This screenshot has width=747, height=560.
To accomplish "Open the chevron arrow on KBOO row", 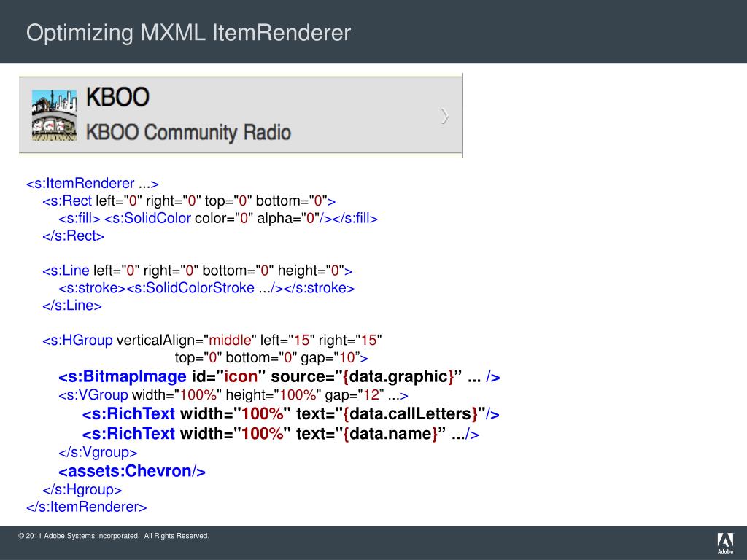I will pyautogui.click(x=444, y=116).
